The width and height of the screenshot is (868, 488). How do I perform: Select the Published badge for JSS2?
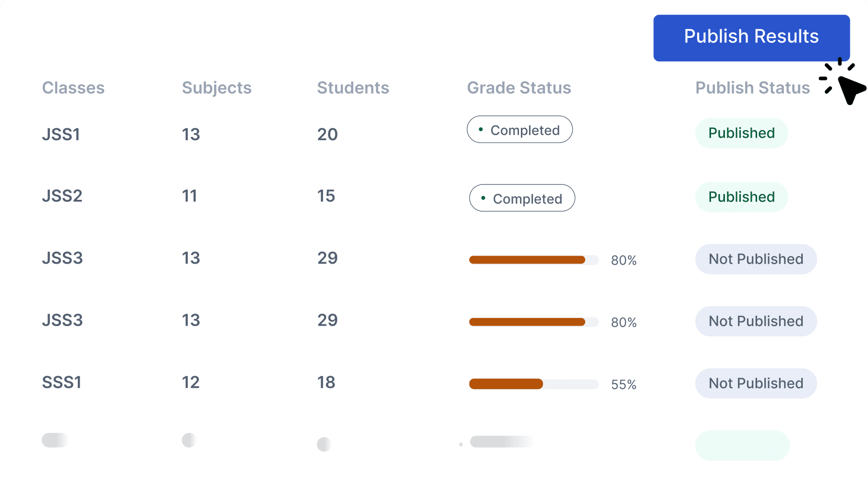click(741, 196)
